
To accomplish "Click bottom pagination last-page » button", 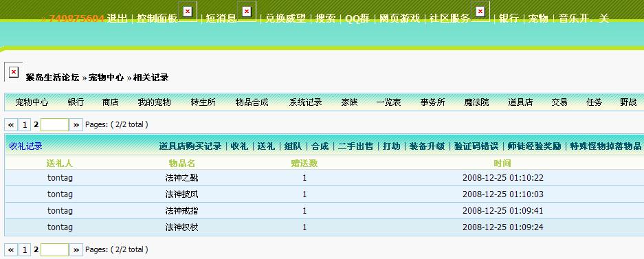I will 76,249.
